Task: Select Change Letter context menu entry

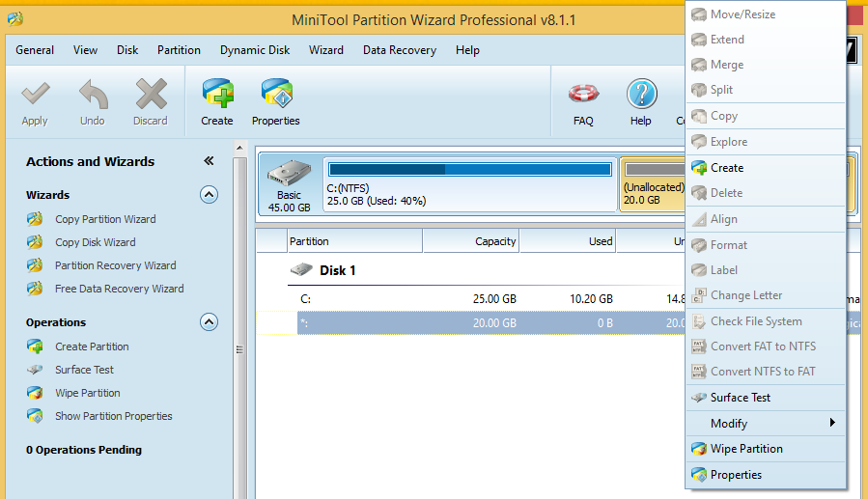Action: (767, 295)
